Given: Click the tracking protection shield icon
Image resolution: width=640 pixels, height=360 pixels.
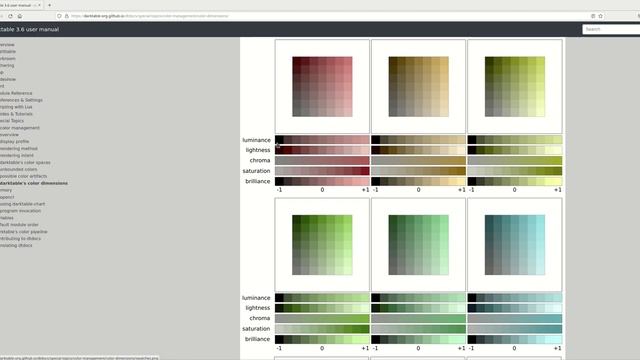Looking at the screenshot, I should click(59, 16).
